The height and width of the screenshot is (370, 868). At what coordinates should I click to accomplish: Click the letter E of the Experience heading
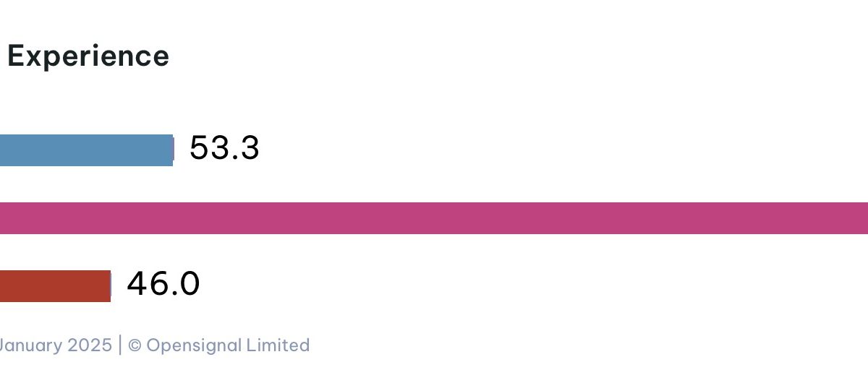[14, 56]
